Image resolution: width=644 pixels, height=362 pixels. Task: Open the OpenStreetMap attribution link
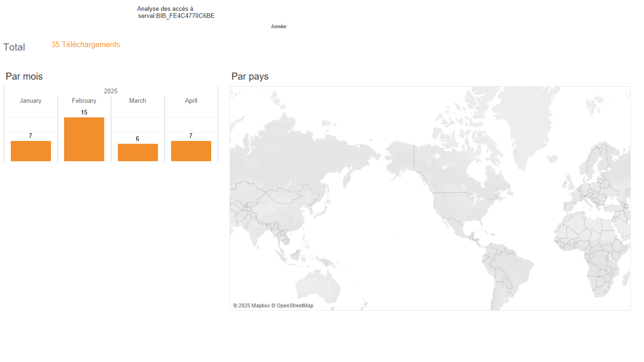(292, 305)
